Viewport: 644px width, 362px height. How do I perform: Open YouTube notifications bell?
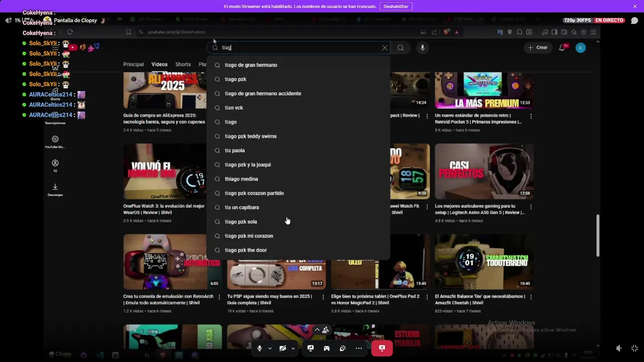point(562,48)
